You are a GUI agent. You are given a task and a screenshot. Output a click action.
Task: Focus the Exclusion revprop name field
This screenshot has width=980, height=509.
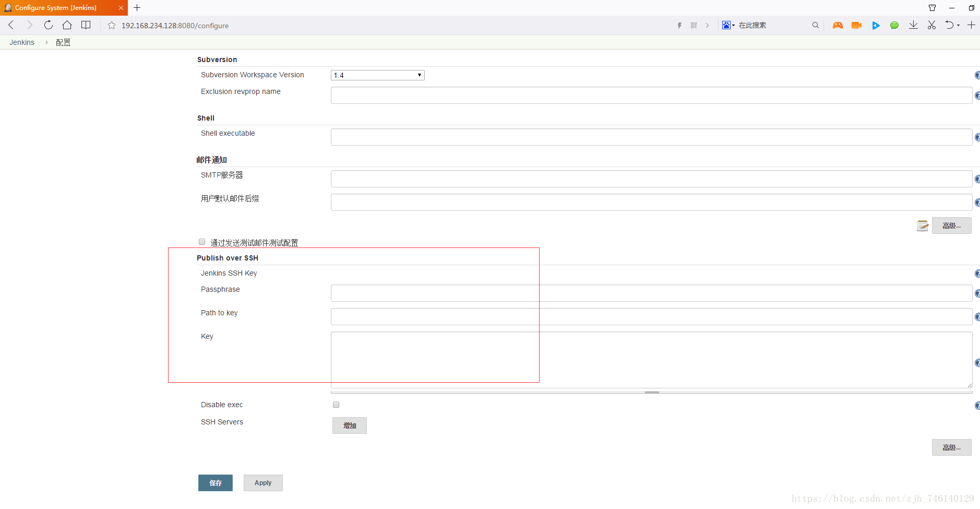651,95
